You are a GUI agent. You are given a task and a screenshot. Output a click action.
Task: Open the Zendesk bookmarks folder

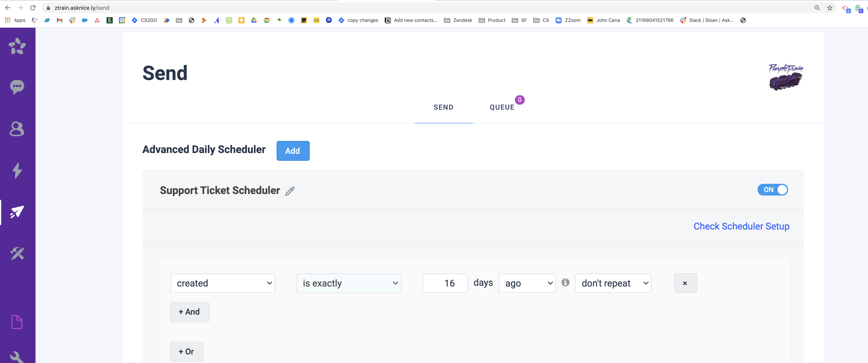458,20
